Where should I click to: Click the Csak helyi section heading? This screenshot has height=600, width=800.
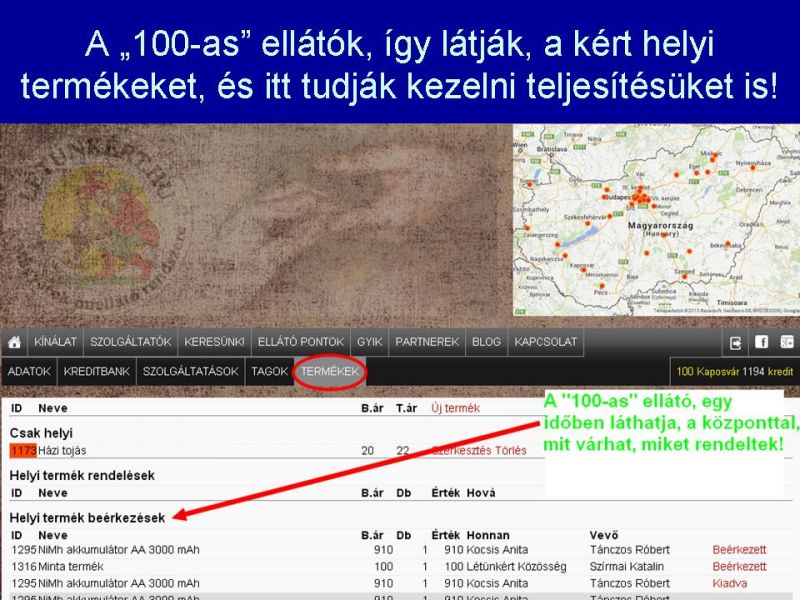pyautogui.click(x=41, y=433)
